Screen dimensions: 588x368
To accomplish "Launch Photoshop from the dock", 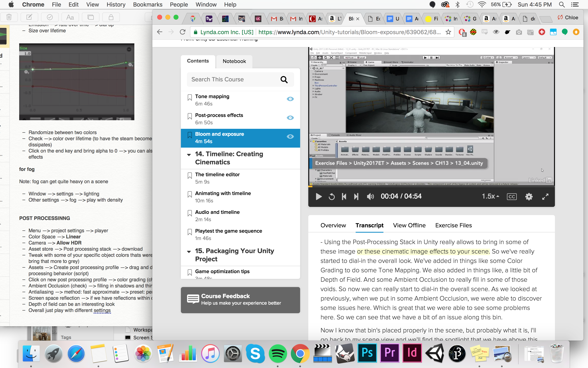I will coord(367,353).
